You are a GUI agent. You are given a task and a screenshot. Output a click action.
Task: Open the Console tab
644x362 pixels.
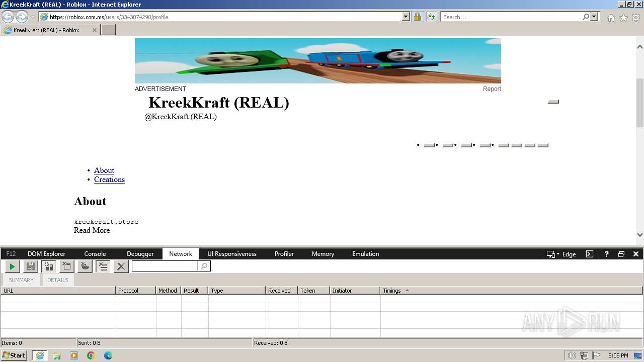[95, 254]
